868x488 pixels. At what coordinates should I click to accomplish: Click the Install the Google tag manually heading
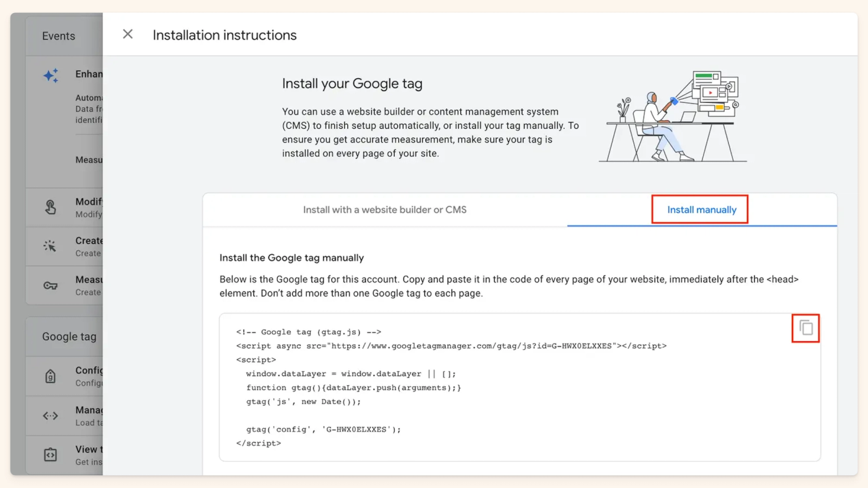(x=291, y=257)
